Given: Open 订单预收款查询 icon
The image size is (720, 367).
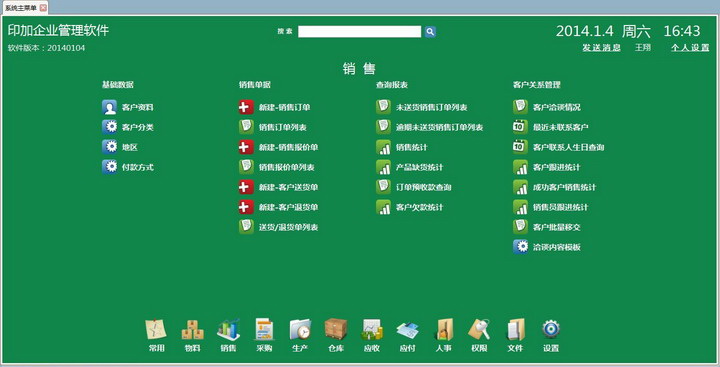Looking at the screenshot, I should [383, 187].
